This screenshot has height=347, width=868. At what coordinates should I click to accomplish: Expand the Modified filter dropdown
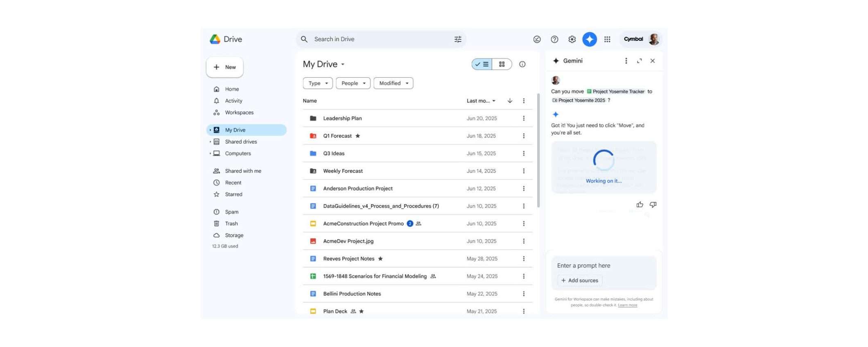click(x=393, y=83)
